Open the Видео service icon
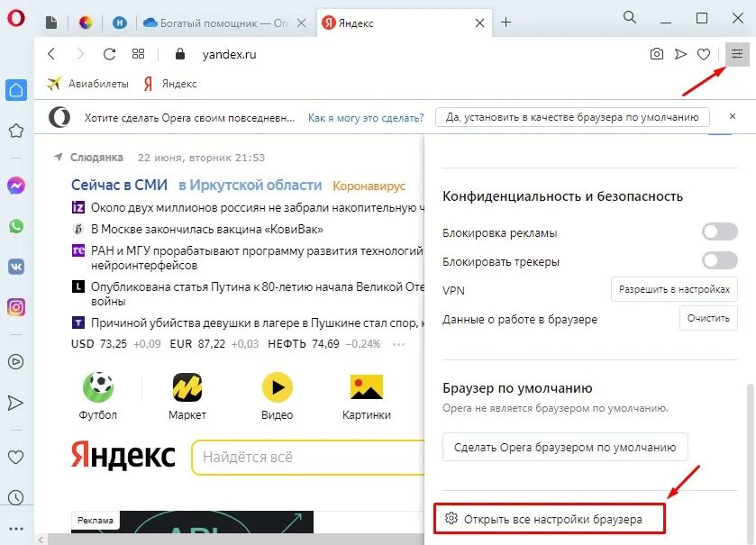Image resolution: width=756 pixels, height=545 pixels. coord(277,396)
